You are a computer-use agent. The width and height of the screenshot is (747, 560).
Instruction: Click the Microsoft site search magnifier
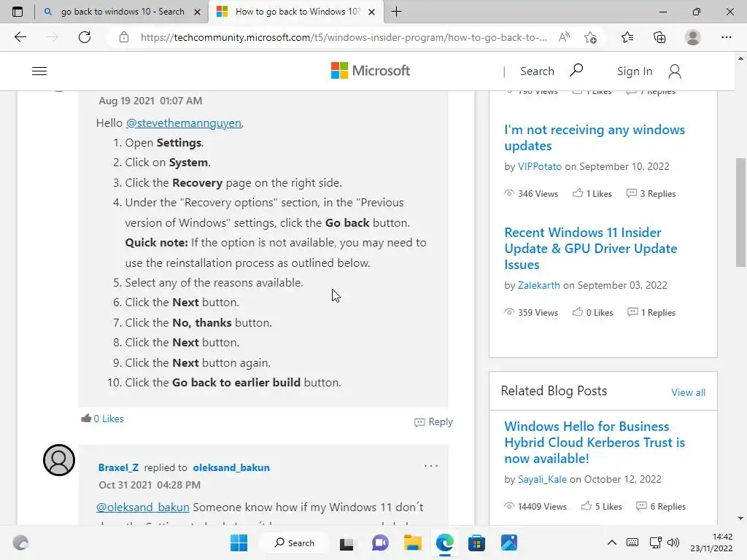tap(576, 70)
